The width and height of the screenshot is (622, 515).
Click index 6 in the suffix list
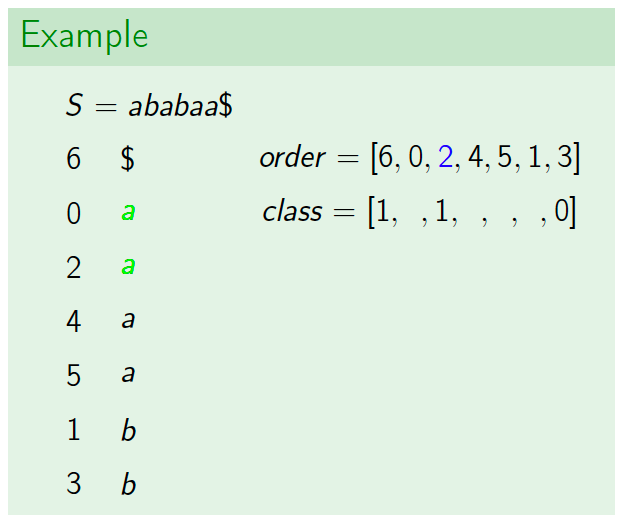[x=73, y=159]
